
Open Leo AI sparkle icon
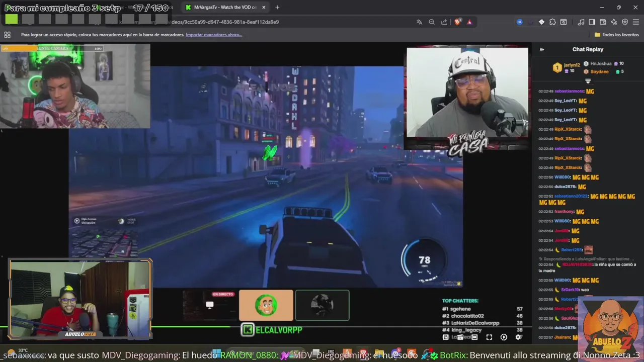pos(614,22)
